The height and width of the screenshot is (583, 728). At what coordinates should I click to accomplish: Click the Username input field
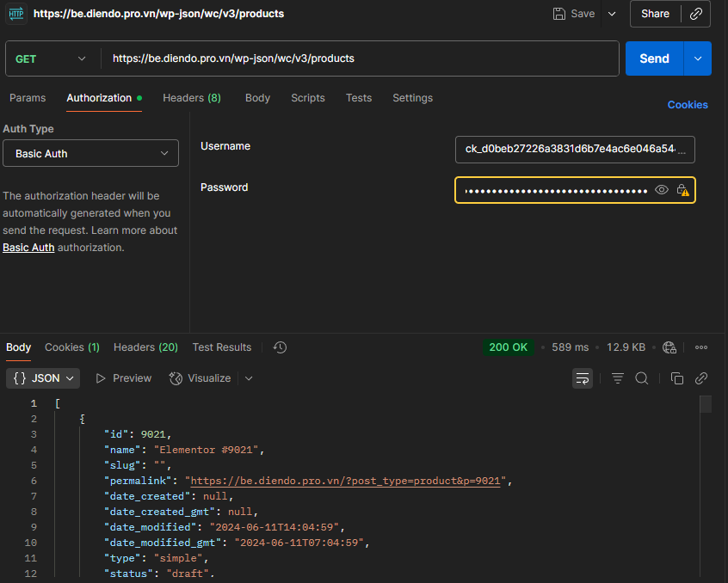point(575,149)
